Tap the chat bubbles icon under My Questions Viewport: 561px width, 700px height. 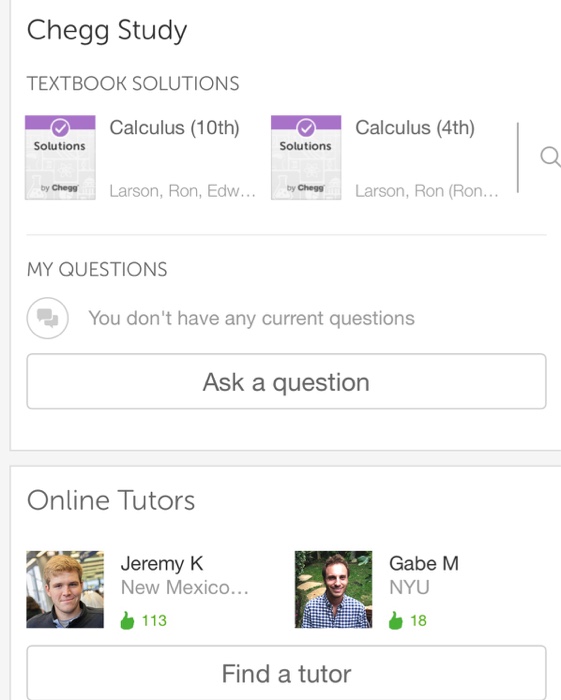[48, 318]
